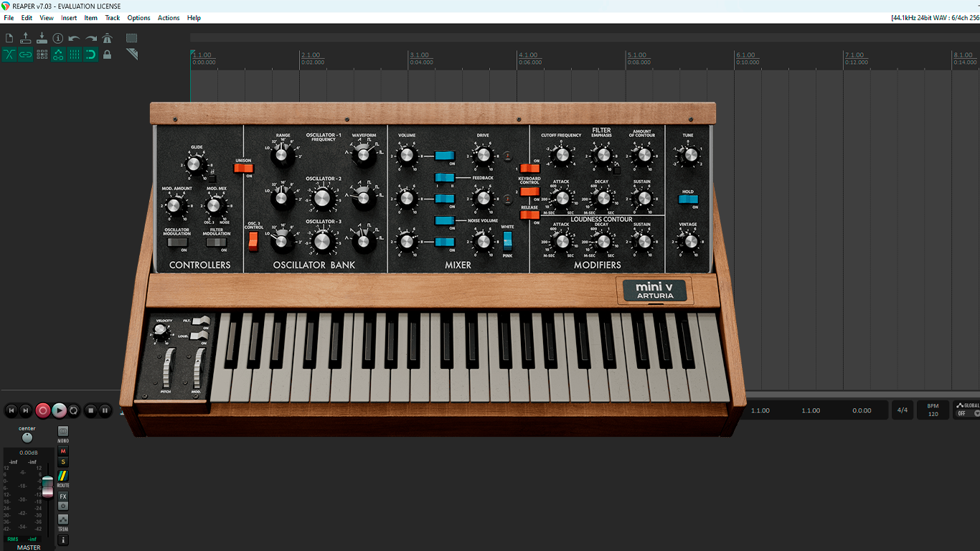
Task: Flip the Filter Modulation switch in Controllers
Action: (216, 242)
